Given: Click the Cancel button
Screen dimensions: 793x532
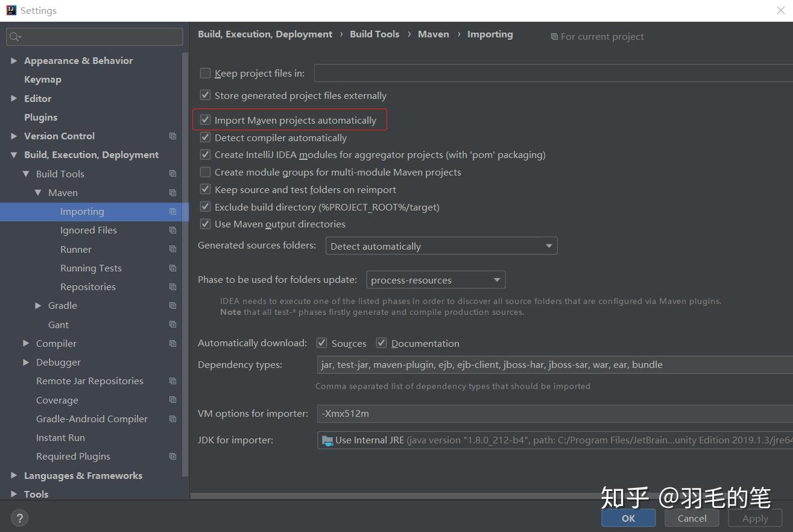Looking at the screenshot, I should pyautogui.click(x=692, y=518).
